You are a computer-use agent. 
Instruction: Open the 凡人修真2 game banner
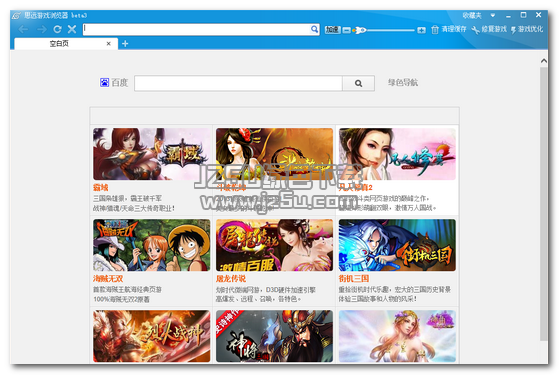tap(397, 154)
